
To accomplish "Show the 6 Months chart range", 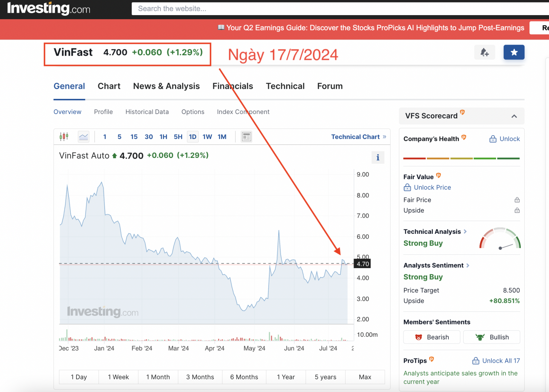I will pos(244,377).
